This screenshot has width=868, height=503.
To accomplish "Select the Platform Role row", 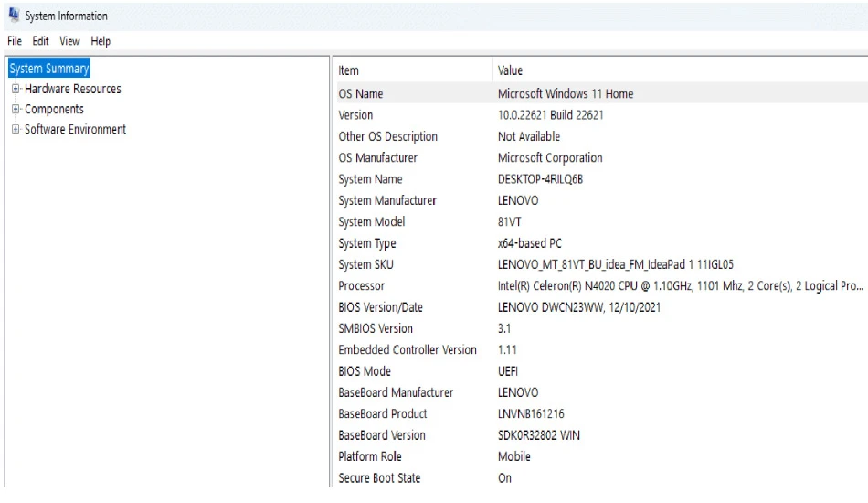I will [x=602, y=456].
